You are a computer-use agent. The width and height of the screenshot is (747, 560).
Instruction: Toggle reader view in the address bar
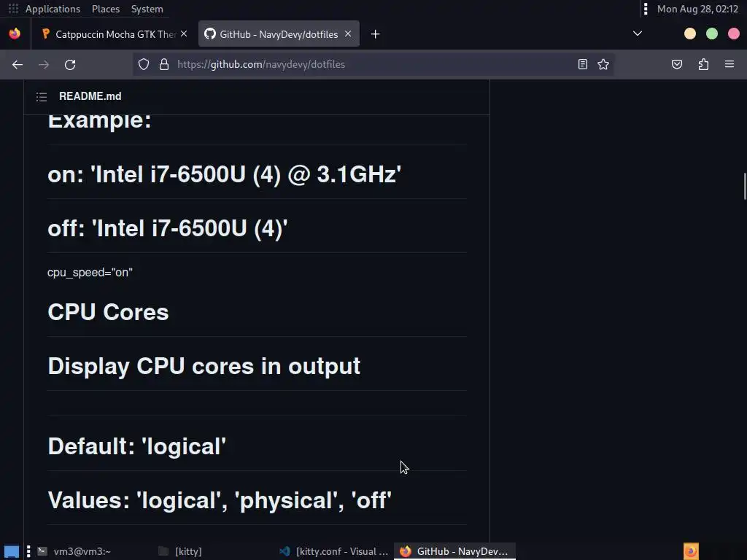(x=583, y=64)
